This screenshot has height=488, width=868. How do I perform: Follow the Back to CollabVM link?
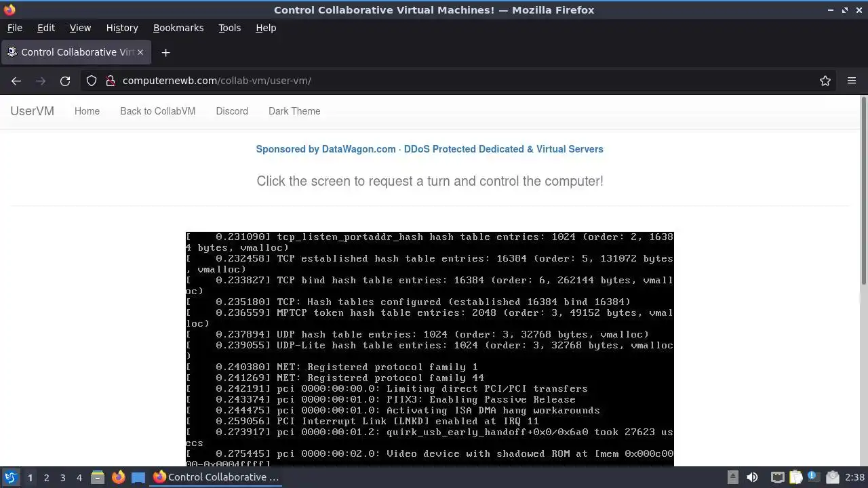tap(157, 111)
